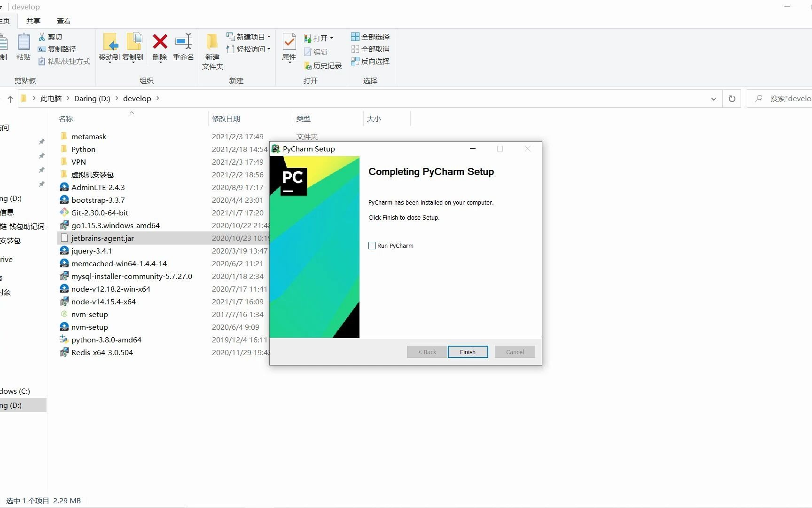
Task: Click 此电脑 in the address path
Action: tap(51, 98)
